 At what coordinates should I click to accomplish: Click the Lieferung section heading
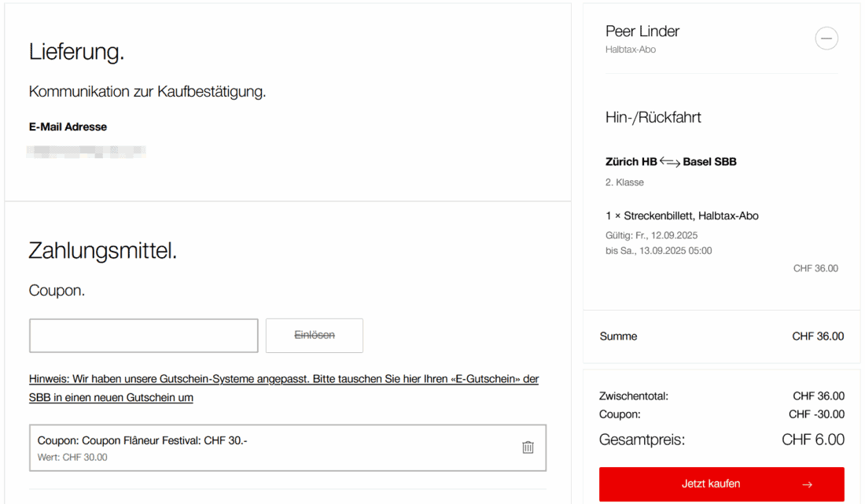tap(77, 52)
